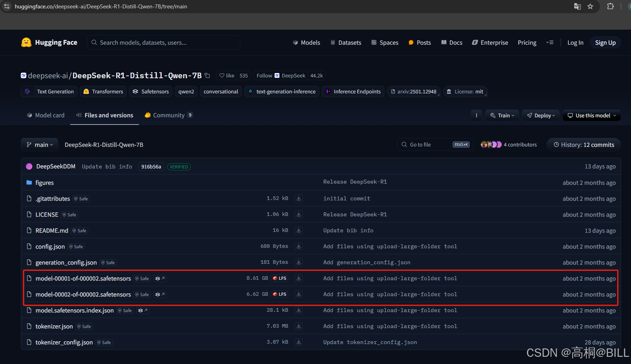Click the qwen2 tag
The height and width of the screenshot is (364, 631).
(186, 91)
